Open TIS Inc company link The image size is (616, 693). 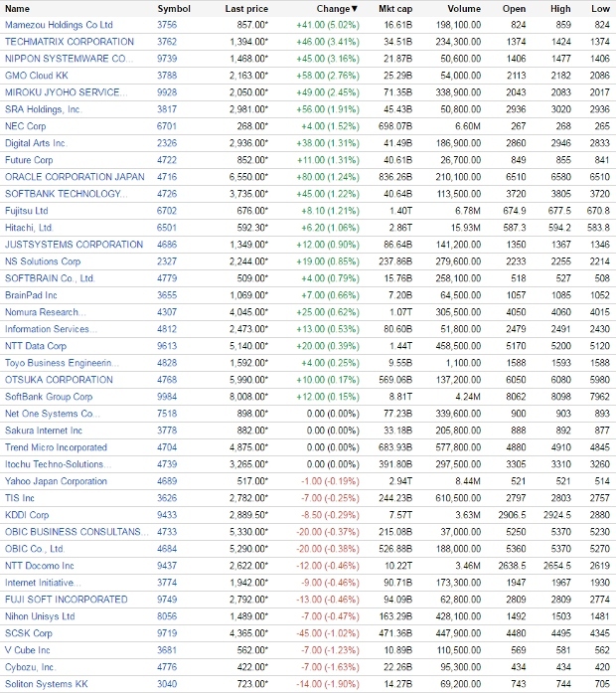[x=20, y=498]
